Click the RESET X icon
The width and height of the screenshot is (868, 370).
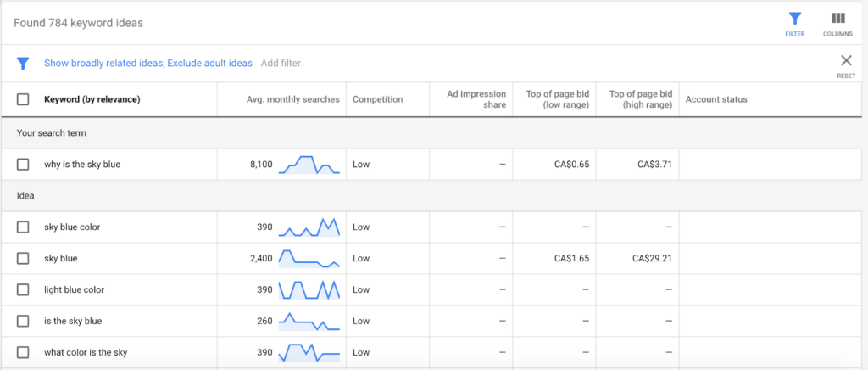tap(846, 61)
